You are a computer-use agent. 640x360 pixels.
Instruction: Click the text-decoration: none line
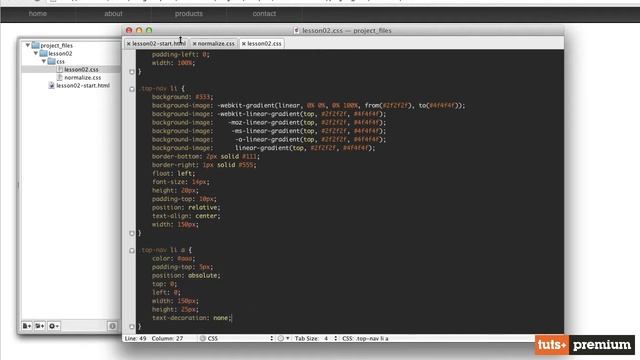point(191,318)
